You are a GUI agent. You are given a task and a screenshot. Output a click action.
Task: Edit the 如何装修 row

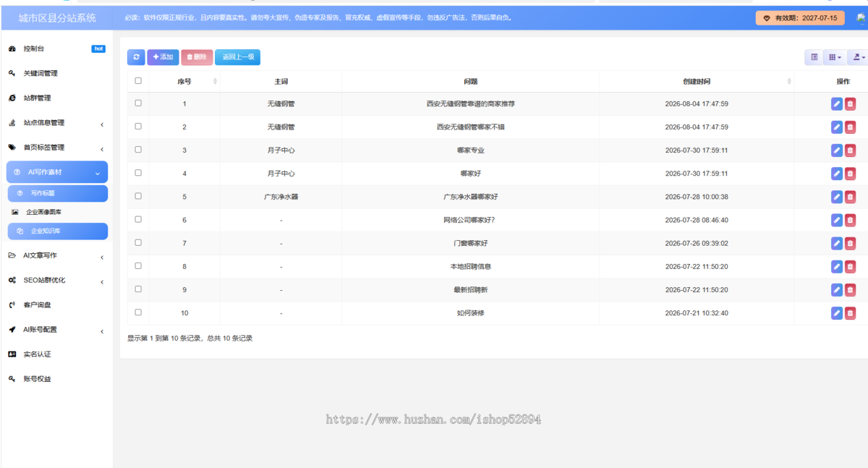pyautogui.click(x=837, y=313)
